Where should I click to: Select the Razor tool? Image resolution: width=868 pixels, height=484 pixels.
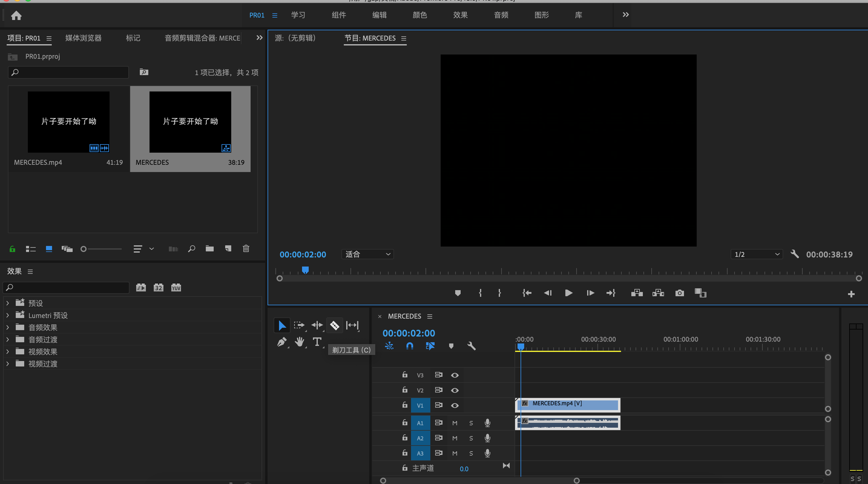[334, 325]
